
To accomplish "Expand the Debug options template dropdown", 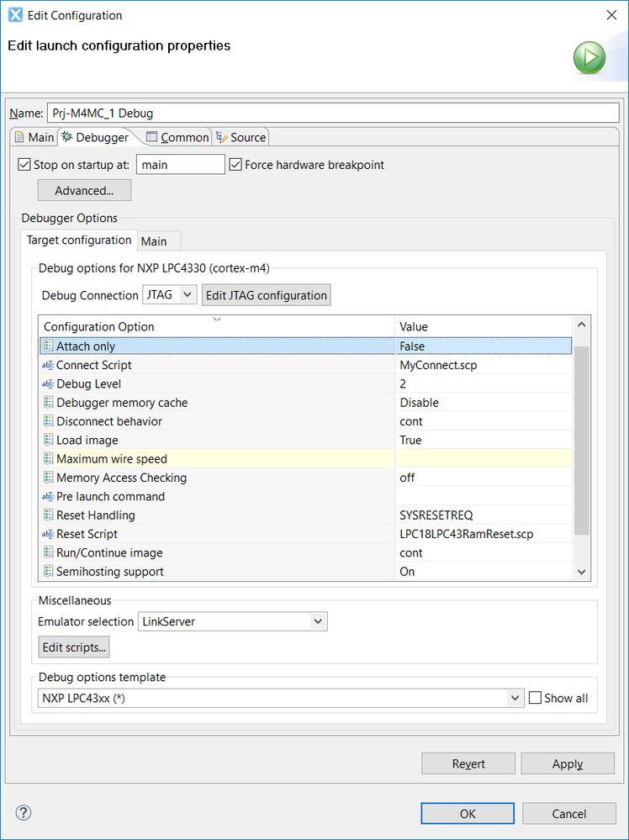I will click(x=515, y=698).
